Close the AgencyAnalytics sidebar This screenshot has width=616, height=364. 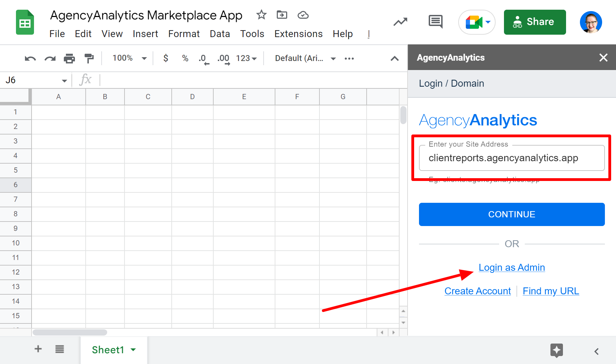coord(604,58)
